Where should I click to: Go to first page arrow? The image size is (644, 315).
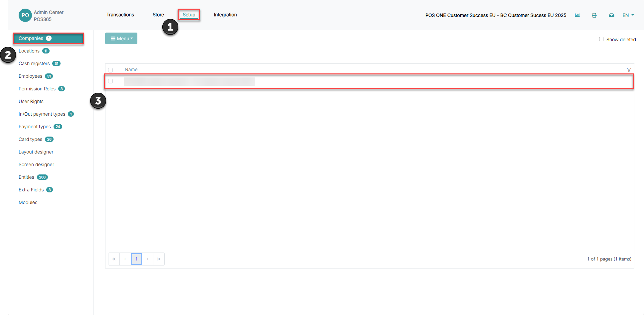[x=114, y=259]
